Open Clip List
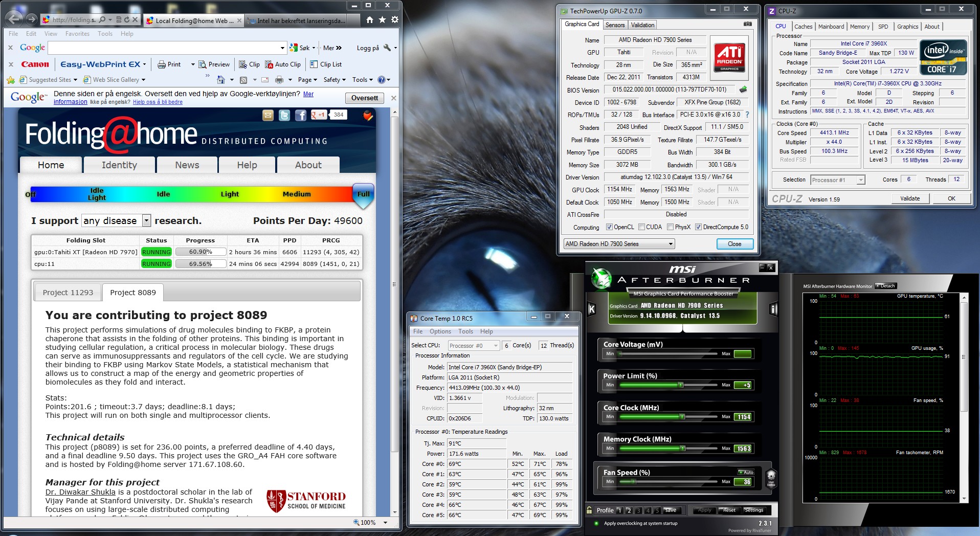Viewport: 980px width, 536px height. click(326, 64)
